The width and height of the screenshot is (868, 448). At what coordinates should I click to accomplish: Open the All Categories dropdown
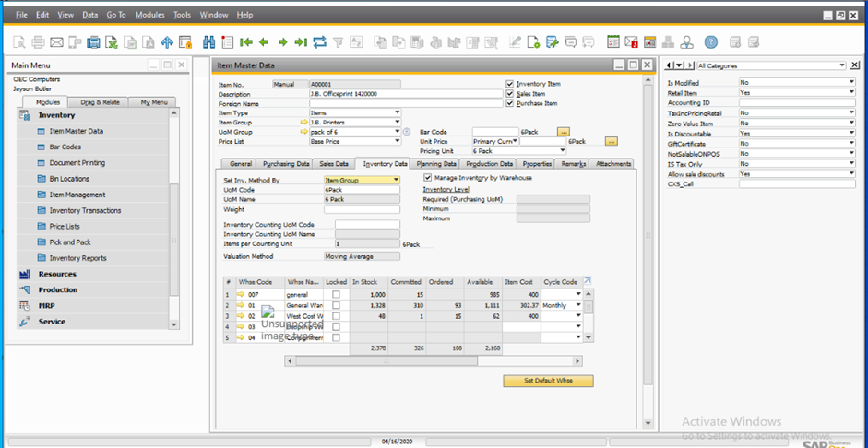[842, 65]
